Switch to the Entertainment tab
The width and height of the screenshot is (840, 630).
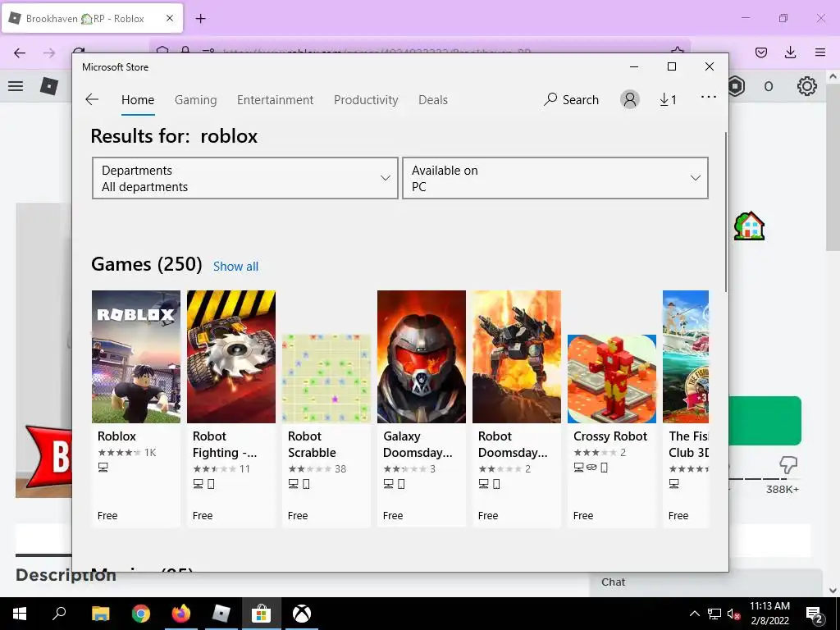pos(276,99)
